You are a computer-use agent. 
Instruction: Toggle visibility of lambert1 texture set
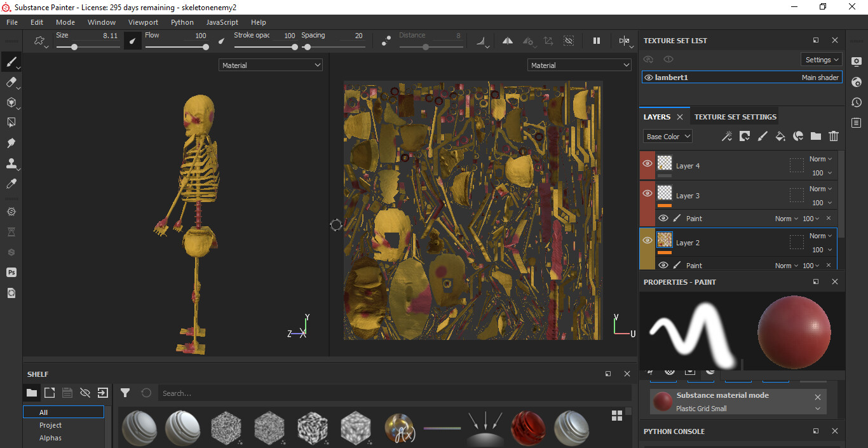pyautogui.click(x=648, y=78)
